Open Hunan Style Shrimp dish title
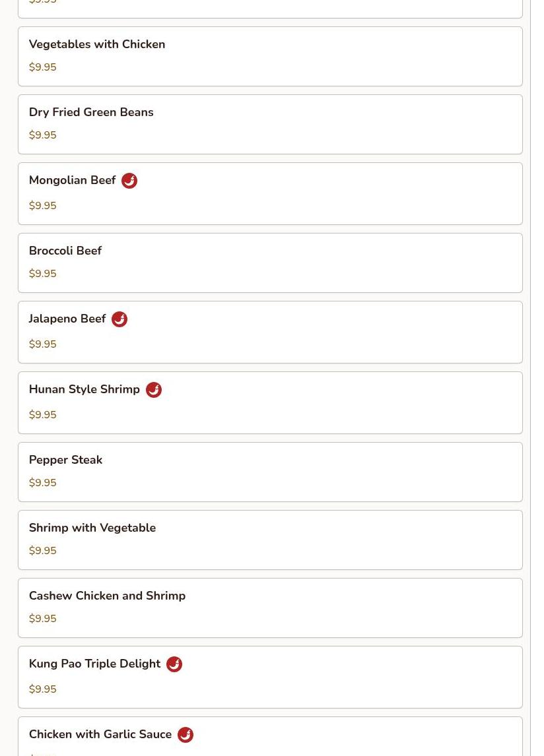The height and width of the screenshot is (756, 544). click(85, 389)
